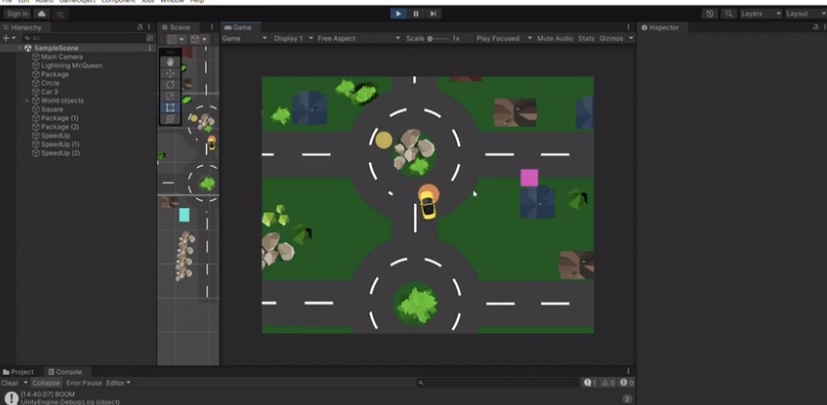
Task: Open the Inspector panel kebab menu
Action: pos(824,27)
